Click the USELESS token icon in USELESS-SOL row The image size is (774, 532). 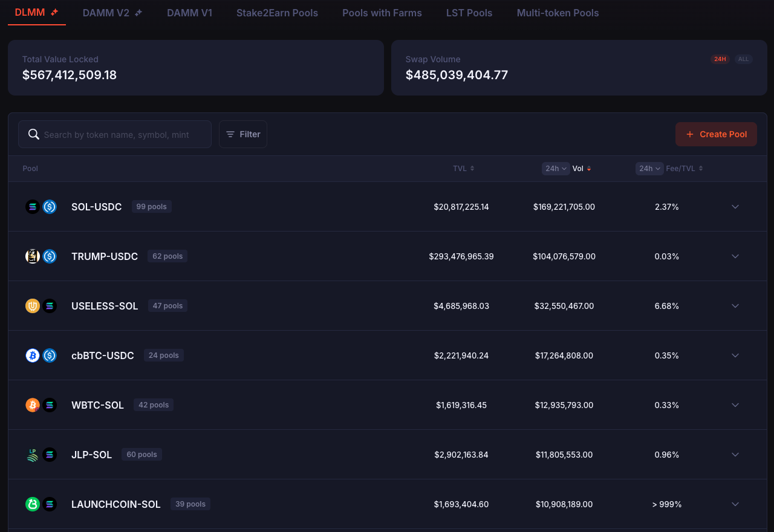(x=33, y=306)
